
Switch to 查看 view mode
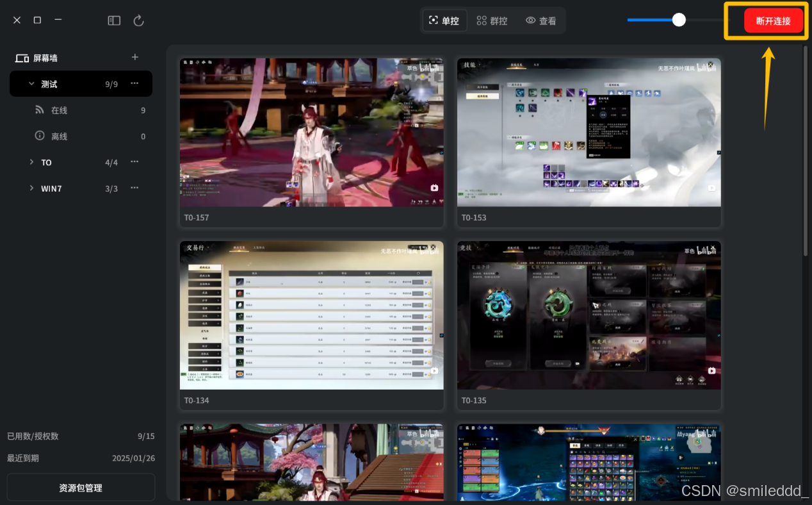coord(541,21)
